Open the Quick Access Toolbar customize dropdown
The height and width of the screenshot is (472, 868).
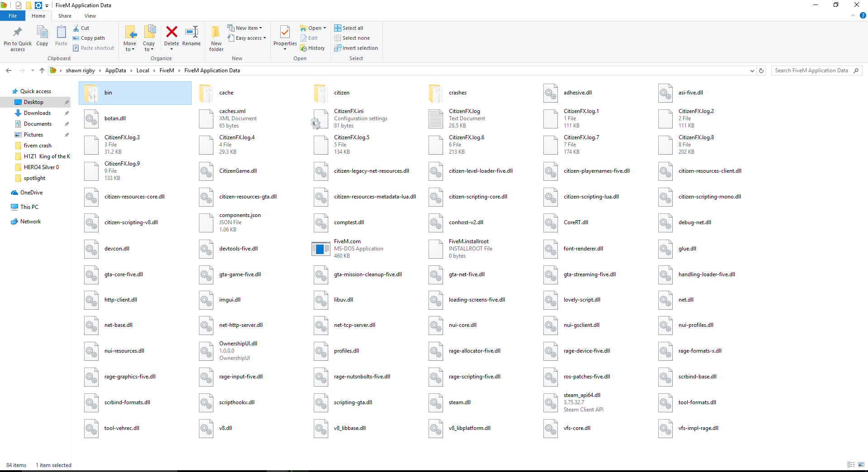click(47, 5)
